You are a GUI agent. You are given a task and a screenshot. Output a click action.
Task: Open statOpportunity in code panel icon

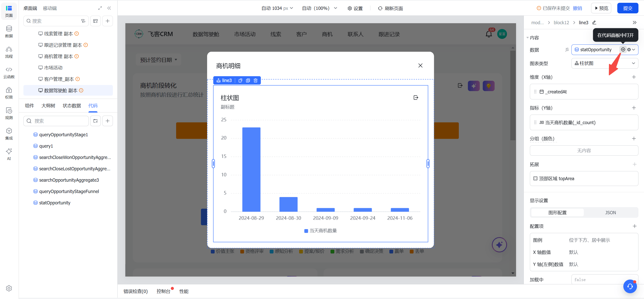(x=623, y=49)
